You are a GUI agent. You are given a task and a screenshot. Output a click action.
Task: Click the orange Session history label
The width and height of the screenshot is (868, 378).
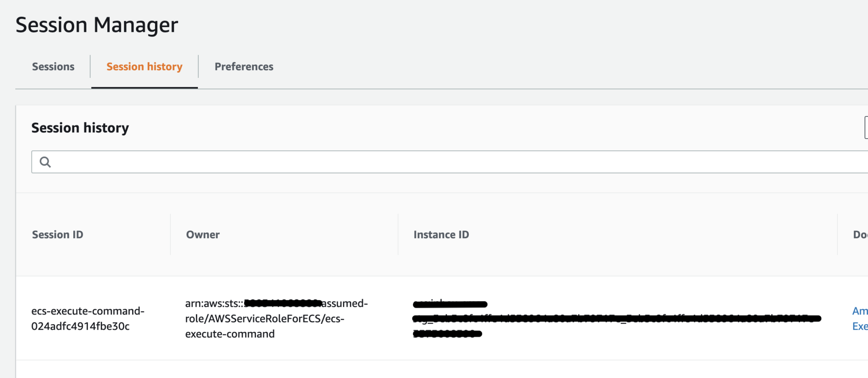tap(145, 67)
